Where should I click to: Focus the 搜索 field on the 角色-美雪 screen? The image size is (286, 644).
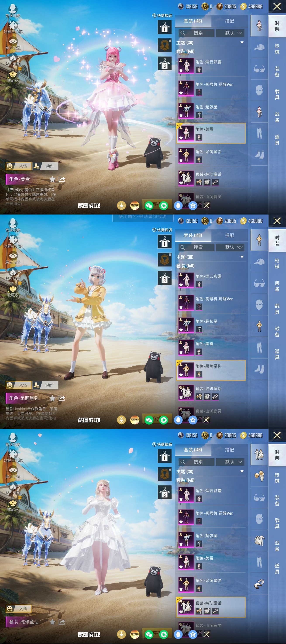click(196, 33)
